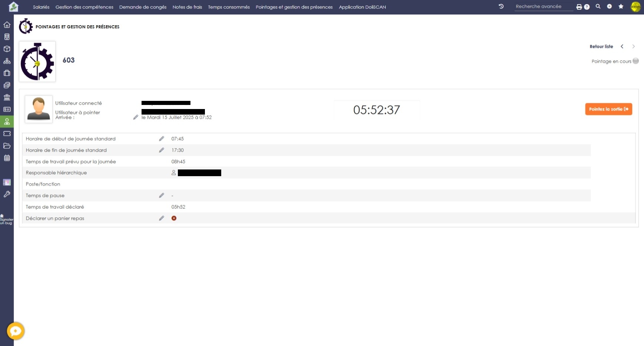
Task: Open Pointages et gestion des présences menu
Action: 294,7
